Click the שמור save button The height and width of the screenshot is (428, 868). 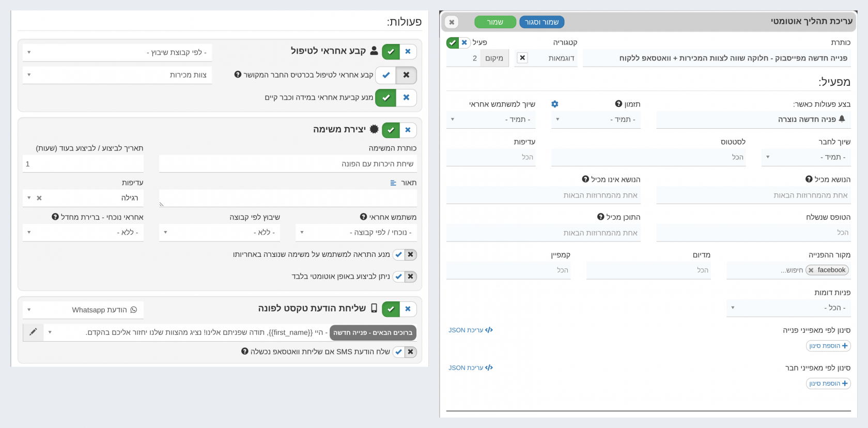[495, 22]
